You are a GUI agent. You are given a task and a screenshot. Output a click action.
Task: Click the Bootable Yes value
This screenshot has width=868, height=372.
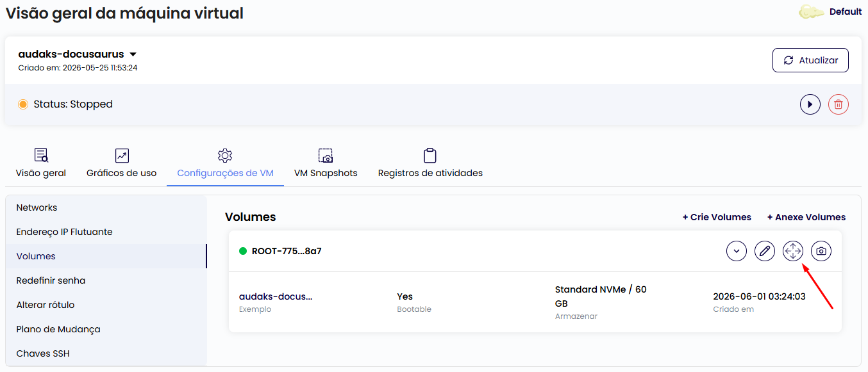405,296
